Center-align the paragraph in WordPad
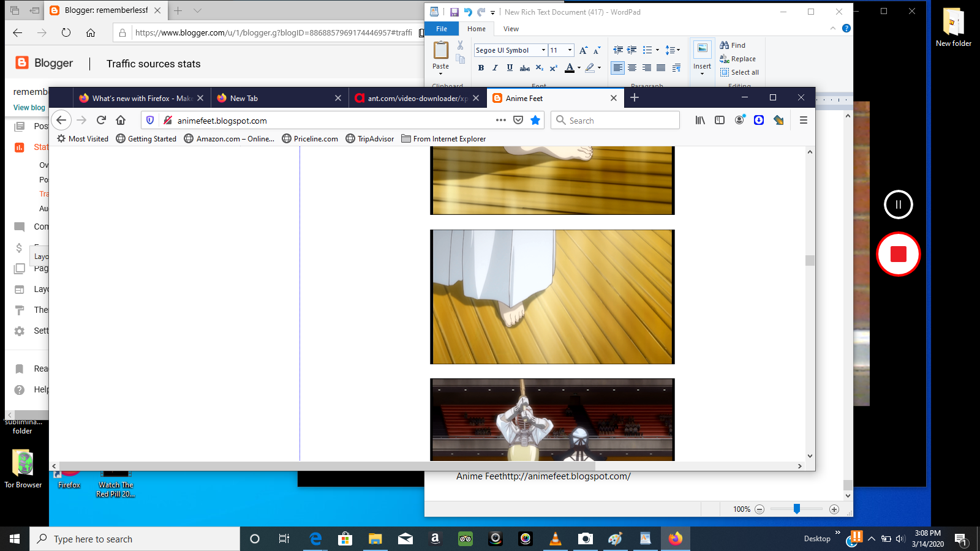The width and height of the screenshot is (980, 551). tap(632, 68)
